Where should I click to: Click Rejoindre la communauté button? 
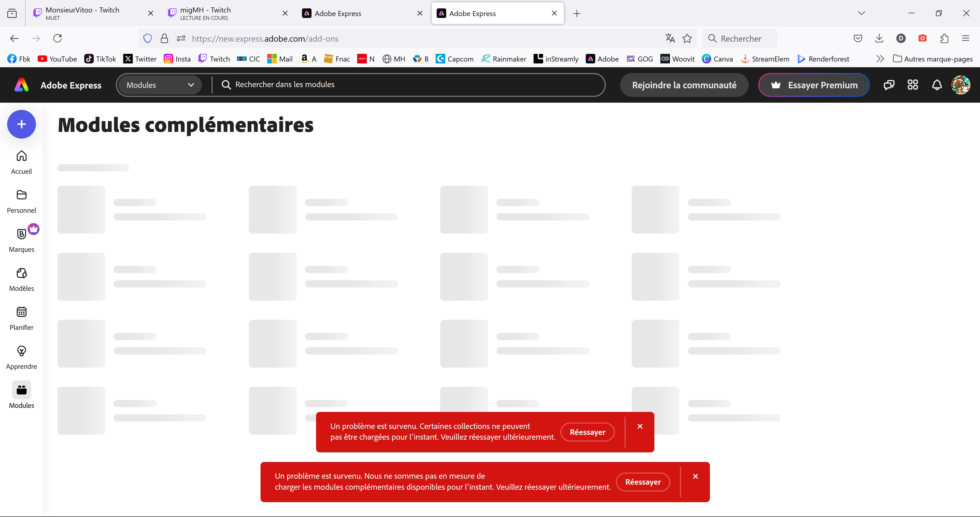click(684, 85)
